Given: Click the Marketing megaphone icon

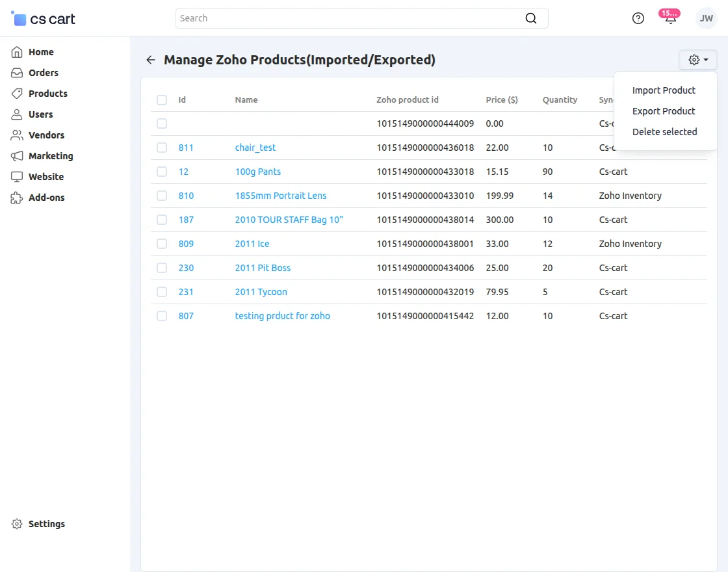Looking at the screenshot, I should 17,156.
